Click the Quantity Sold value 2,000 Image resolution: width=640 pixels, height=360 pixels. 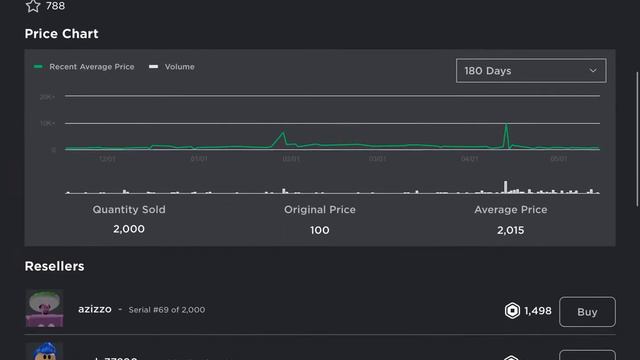tap(129, 229)
